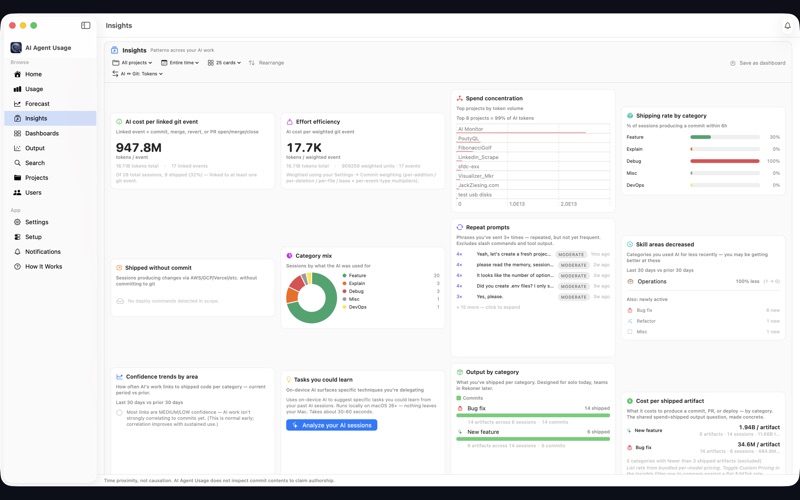Screen dimensions: 800x500
Task: Click the Operations row in Skill areas decreased
Action: pos(703,281)
